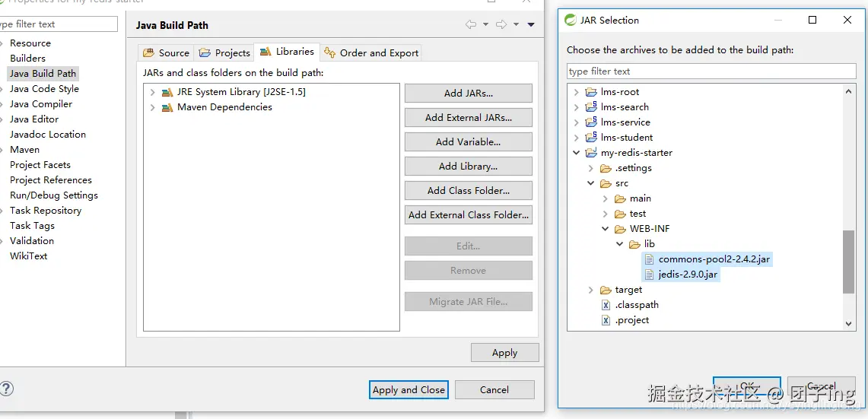Click the Add External JARs button

click(x=468, y=118)
